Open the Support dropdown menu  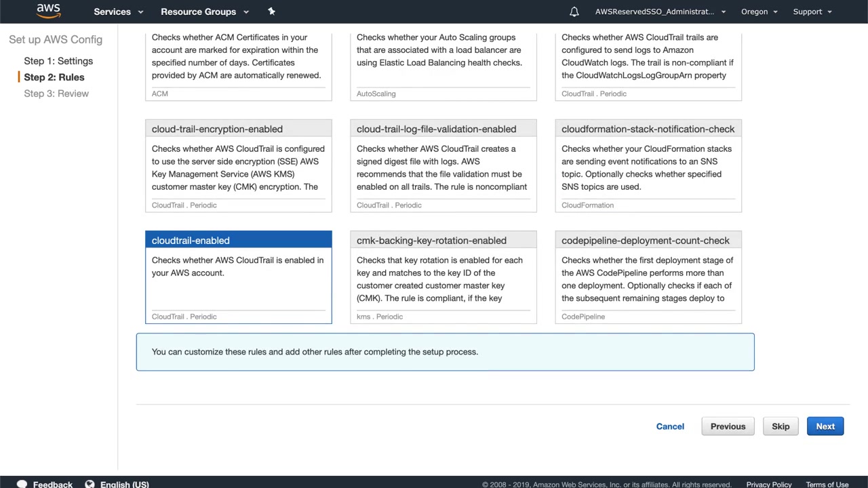click(x=812, y=12)
